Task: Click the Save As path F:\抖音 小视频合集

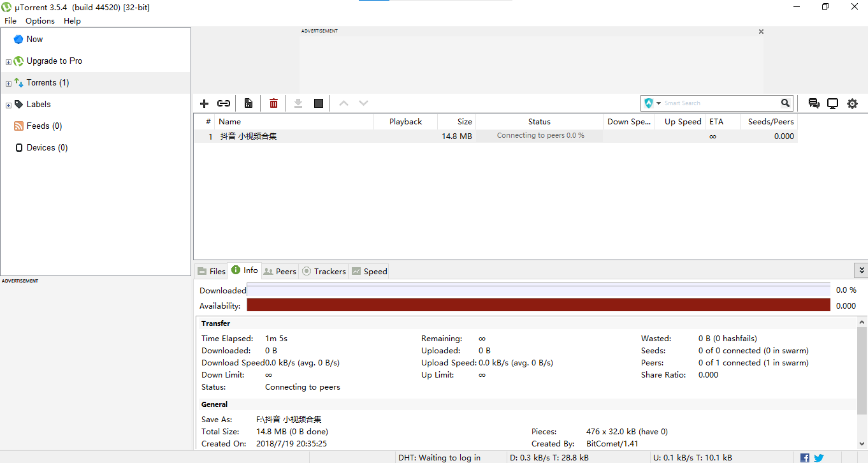Action: pyautogui.click(x=289, y=420)
